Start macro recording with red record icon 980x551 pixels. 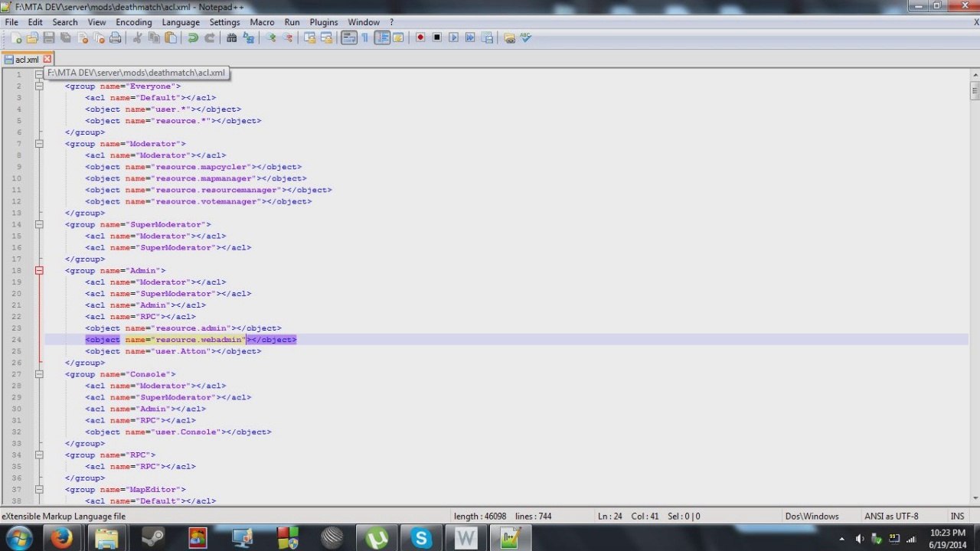click(x=420, y=37)
